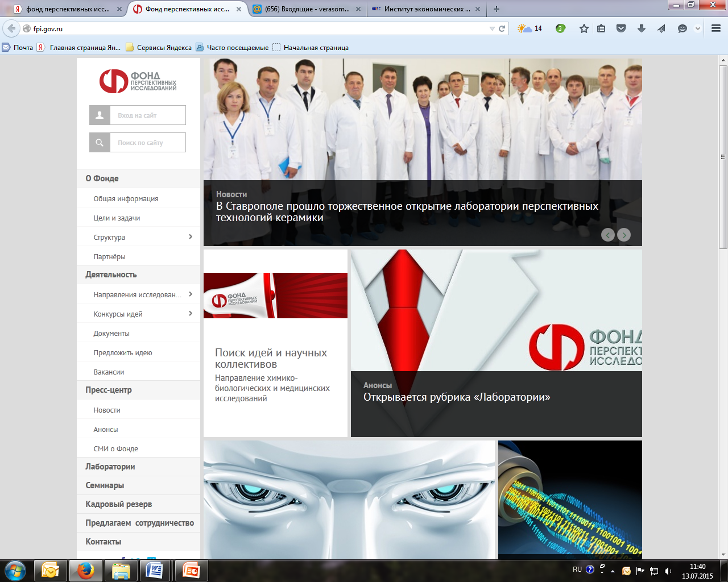This screenshot has height=582, width=728.
Task: Open Семинары section
Action: pos(139,485)
